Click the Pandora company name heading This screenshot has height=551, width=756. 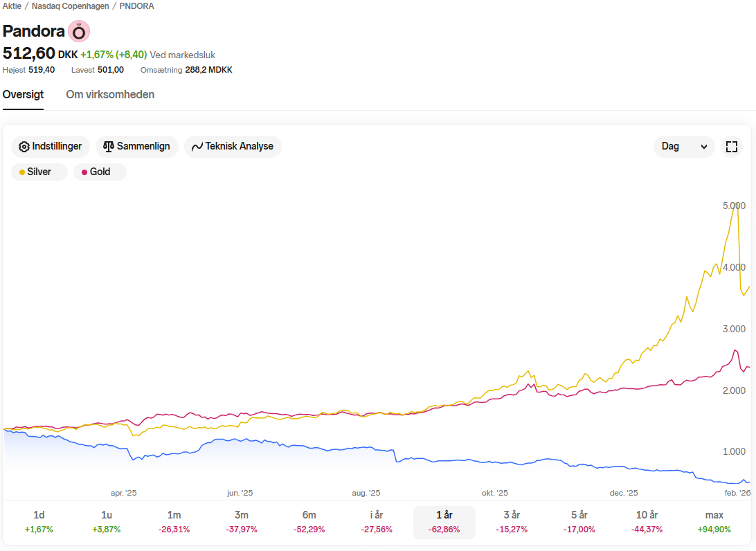(x=33, y=31)
